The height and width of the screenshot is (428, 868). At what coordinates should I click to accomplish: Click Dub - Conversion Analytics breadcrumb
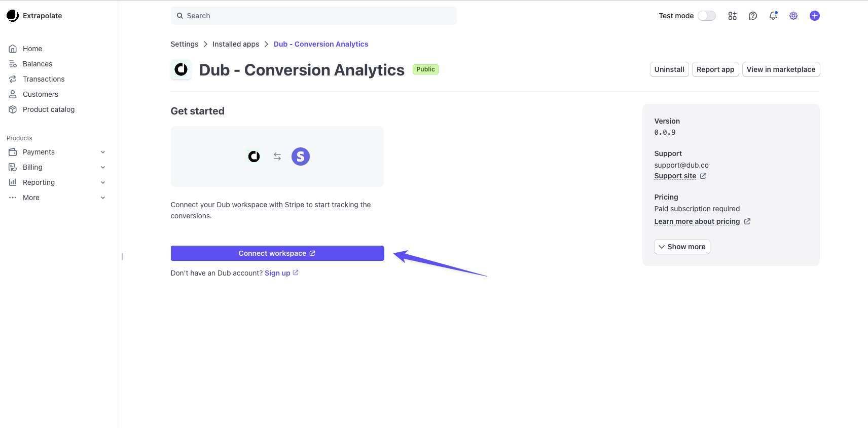321,44
